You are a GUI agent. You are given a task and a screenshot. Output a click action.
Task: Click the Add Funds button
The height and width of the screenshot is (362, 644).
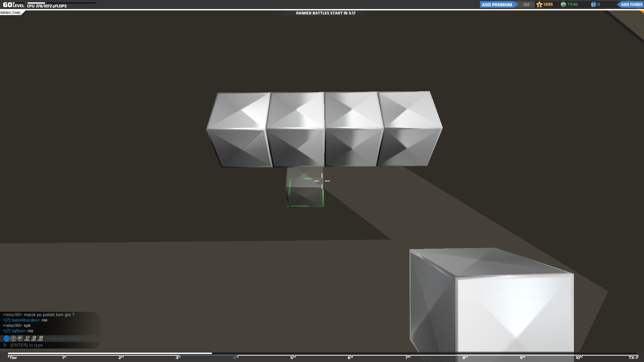pos(631,4)
